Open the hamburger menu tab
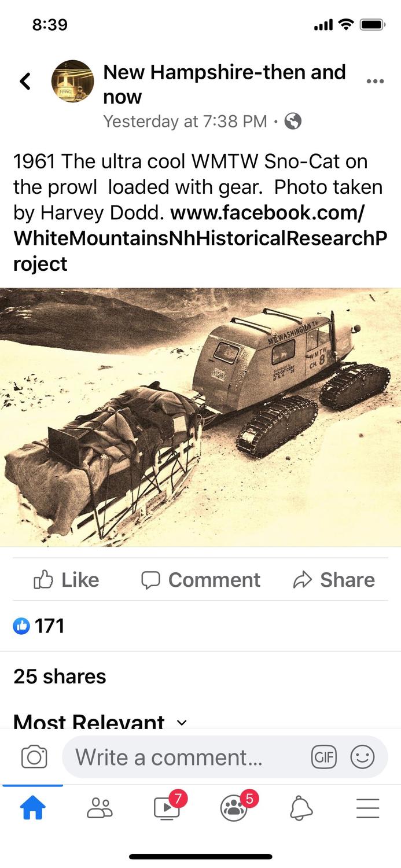 click(367, 808)
